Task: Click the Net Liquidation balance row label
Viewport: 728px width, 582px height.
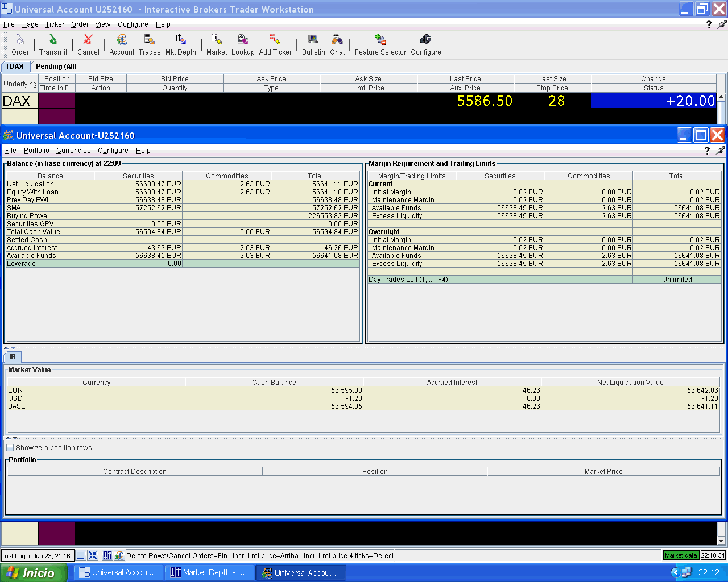Action: 30,184
